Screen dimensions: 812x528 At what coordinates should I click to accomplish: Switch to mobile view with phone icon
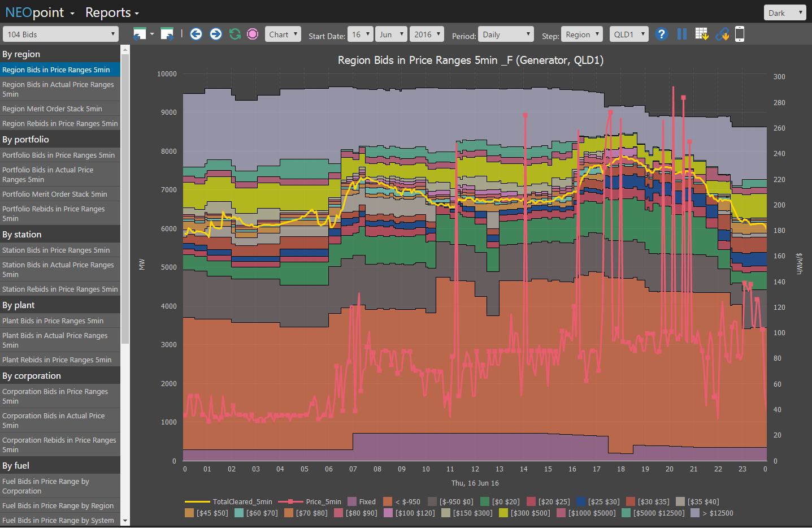(740, 34)
